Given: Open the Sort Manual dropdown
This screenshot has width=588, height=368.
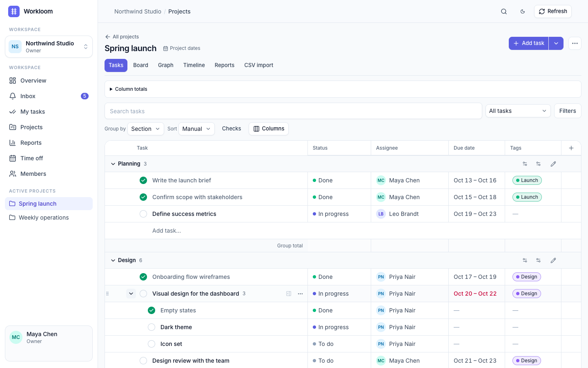Looking at the screenshot, I should [197, 129].
